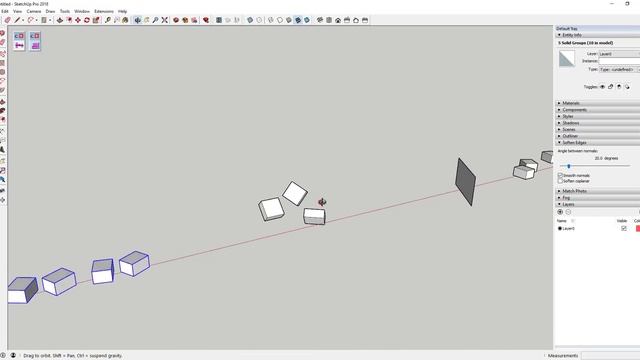The width and height of the screenshot is (640, 360).
Task: Select the Offset tool
Action: (x=69, y=20)
